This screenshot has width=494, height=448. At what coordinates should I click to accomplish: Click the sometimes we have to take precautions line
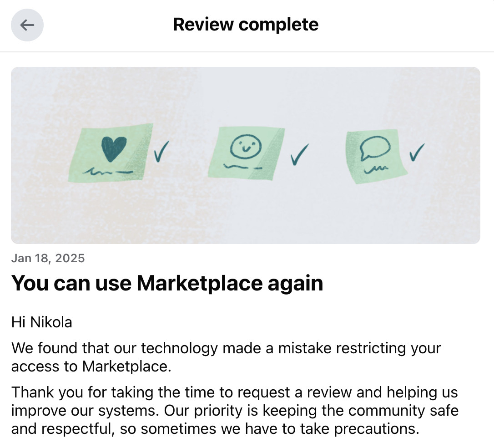tap(216, 429)
